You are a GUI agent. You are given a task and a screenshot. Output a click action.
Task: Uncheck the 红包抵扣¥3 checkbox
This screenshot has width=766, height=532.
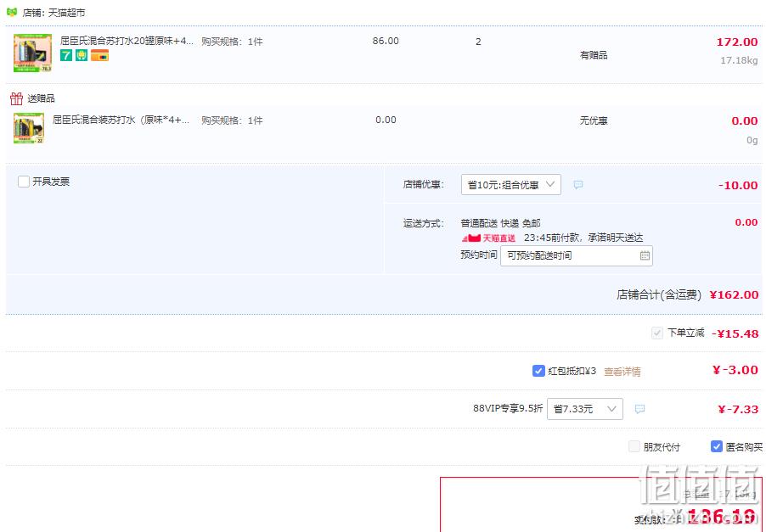pos(538,371)
